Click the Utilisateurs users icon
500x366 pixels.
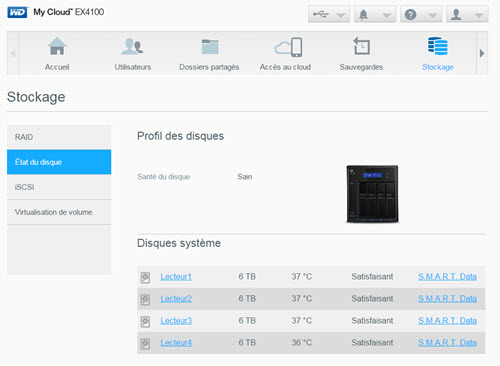tap(132, 46)
